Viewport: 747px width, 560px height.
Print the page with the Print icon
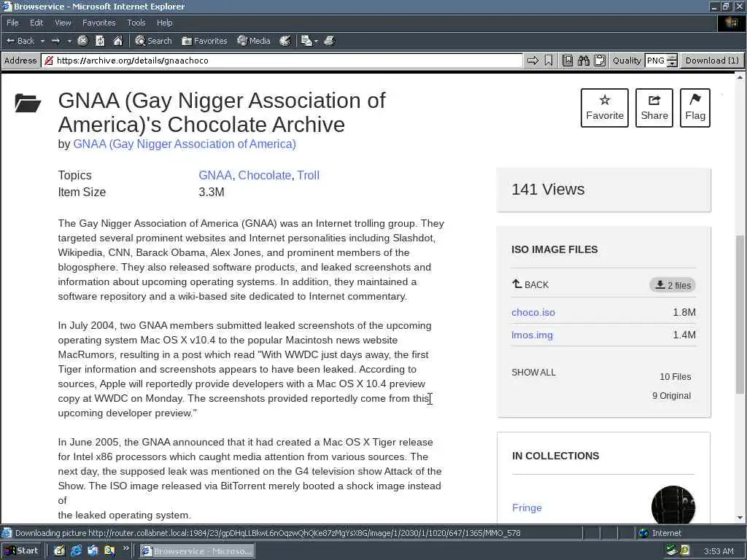click(x=329, y=41)
